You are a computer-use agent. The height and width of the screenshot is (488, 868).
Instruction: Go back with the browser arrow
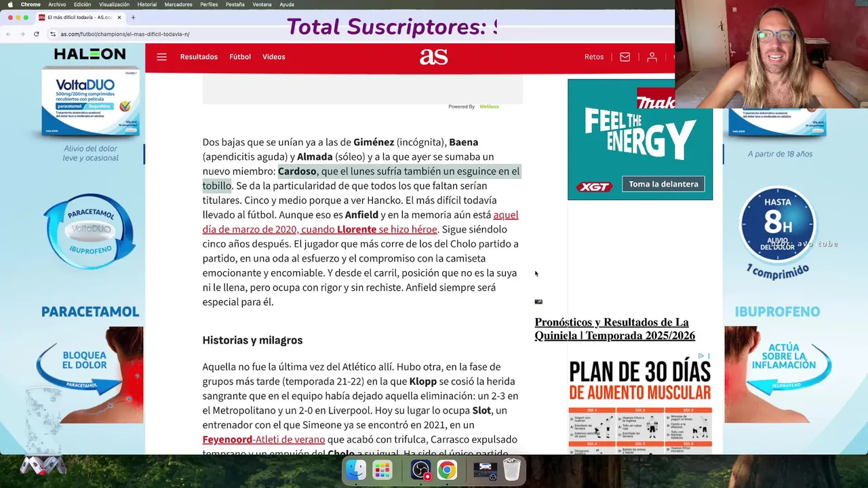pyautogui.click(x=9, y=34)
